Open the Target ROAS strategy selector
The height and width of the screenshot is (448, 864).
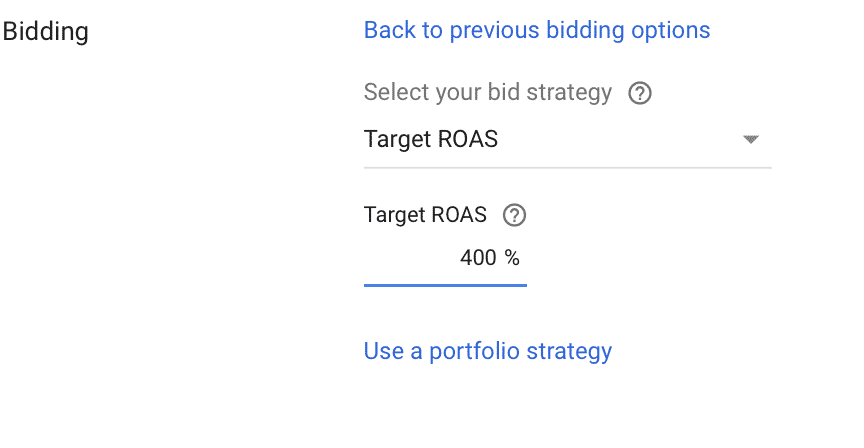[568, 139]
